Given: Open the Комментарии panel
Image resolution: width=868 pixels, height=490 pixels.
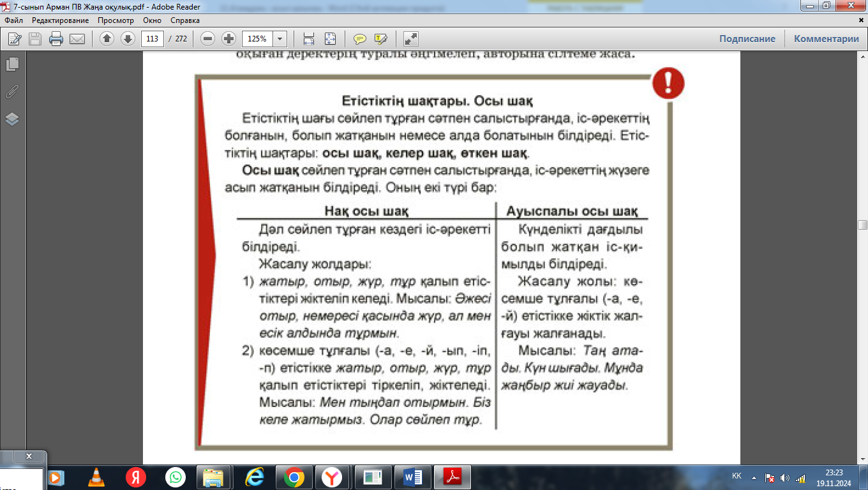Looking at the screenshot, I should tap(827, 39).
